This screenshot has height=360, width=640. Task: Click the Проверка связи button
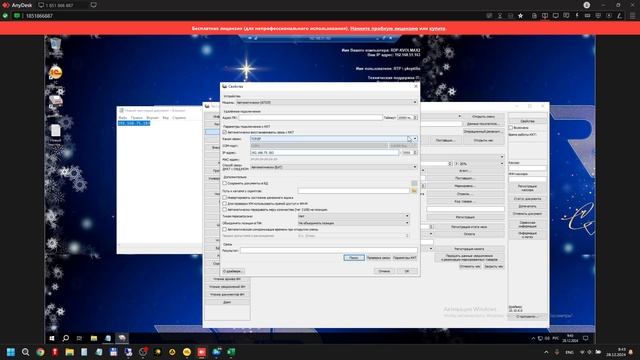coord(378,258)
